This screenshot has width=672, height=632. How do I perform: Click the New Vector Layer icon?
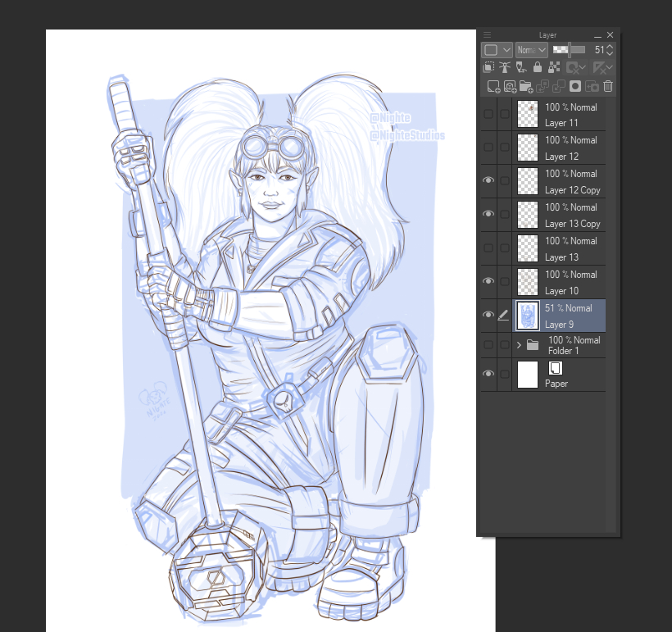click(509, 86)
